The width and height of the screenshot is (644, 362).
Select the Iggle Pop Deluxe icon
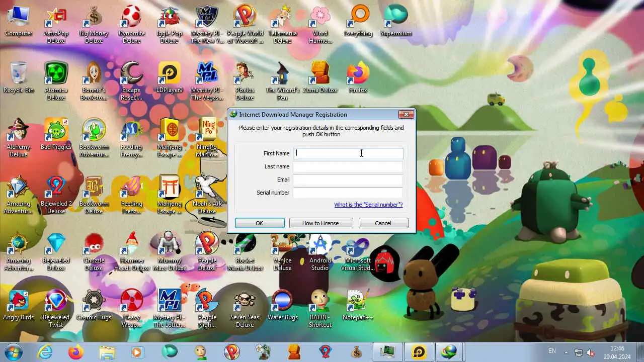coord(169,24)
